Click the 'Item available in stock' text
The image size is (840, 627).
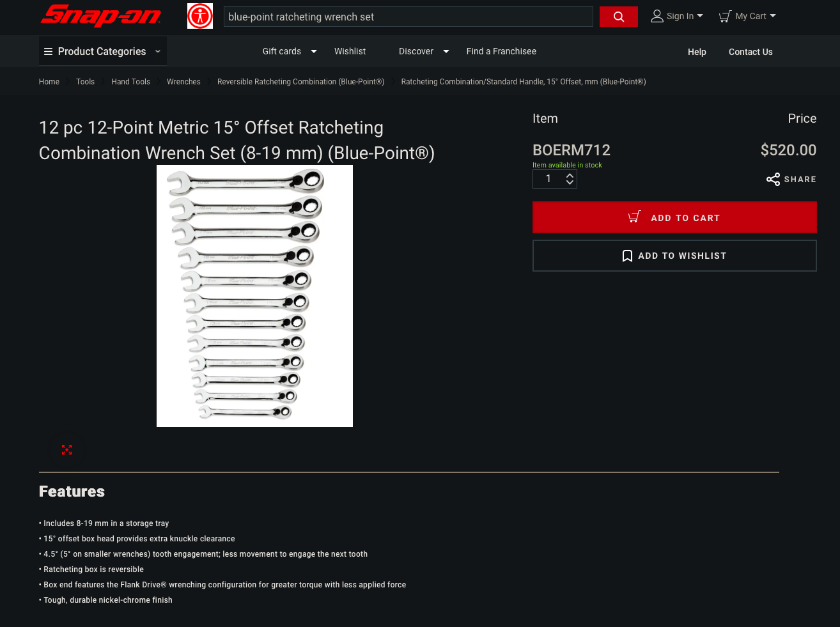(x=567, y=165)
